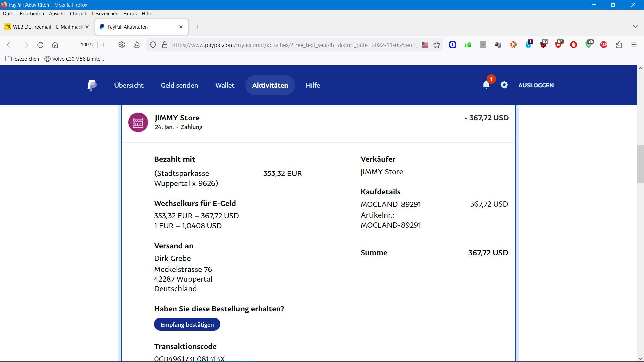Screen dimensions: 644x362
Task: Click the exchange rate 1 EUR = 1,0408 USD
Action: click(x=188, y=226)
